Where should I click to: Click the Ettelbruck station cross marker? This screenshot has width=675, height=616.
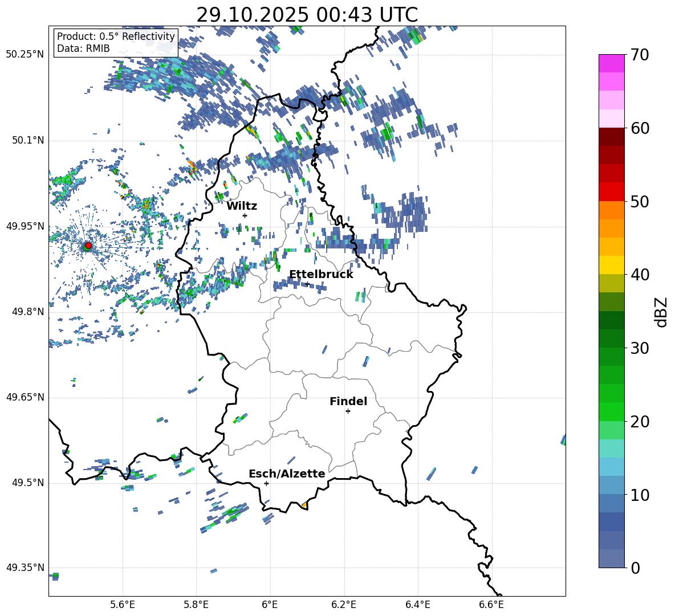307,284
